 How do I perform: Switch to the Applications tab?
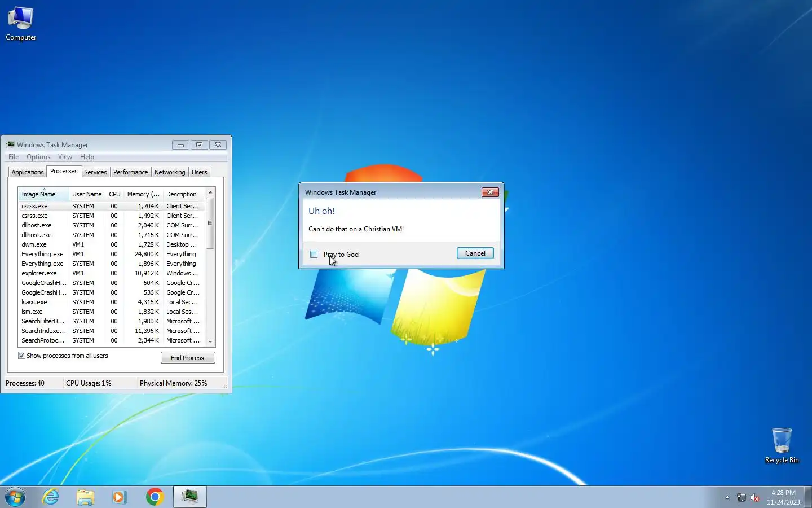[28, 172]
